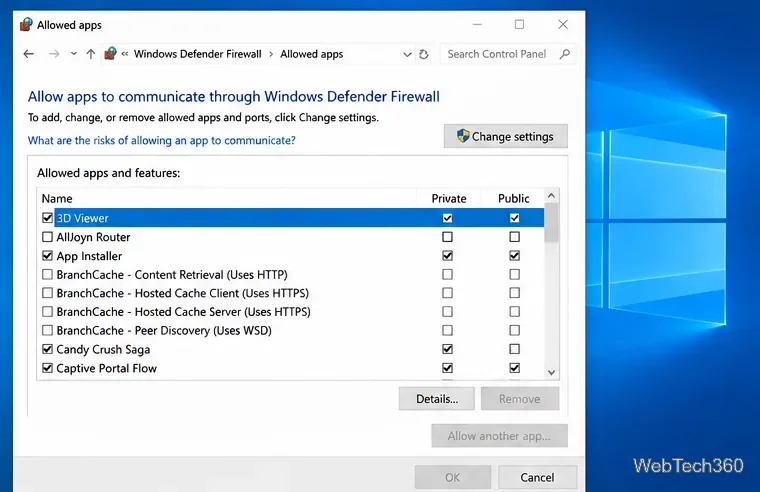Uncheck the Candy Crush Saga name checkbox
This screenshot has height=492, width=760.
(48, 349)
